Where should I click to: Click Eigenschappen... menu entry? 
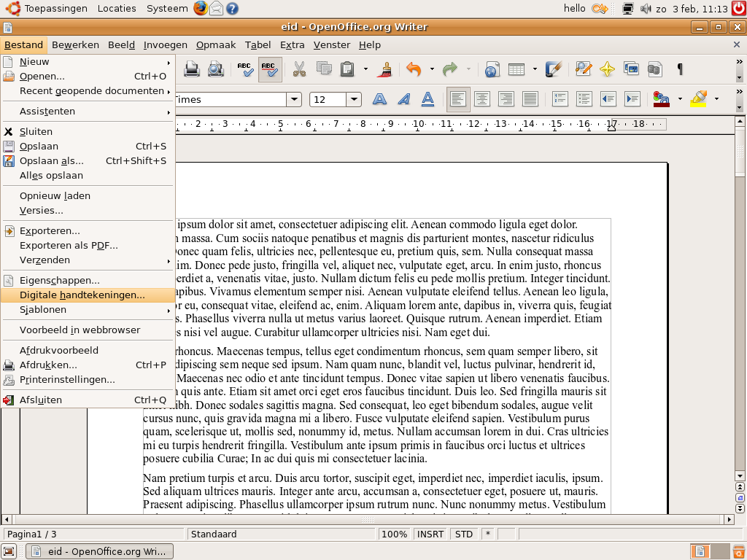pos(88,281)
